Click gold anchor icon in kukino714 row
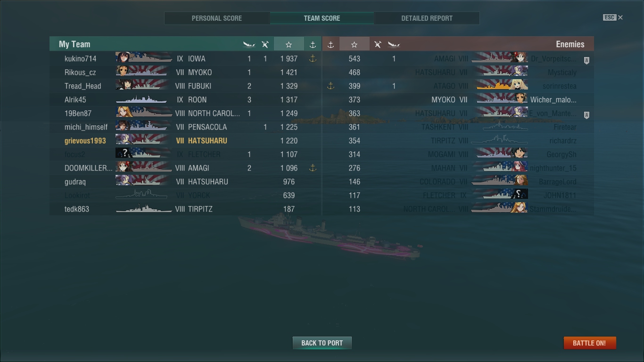Viewport: 644px width, 362px height. point(312,58)
